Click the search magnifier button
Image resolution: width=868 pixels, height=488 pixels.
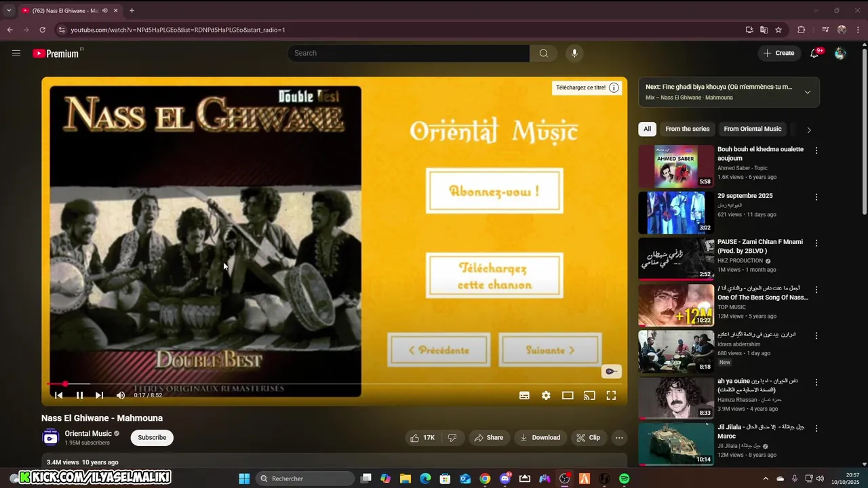tap(544, 53)
